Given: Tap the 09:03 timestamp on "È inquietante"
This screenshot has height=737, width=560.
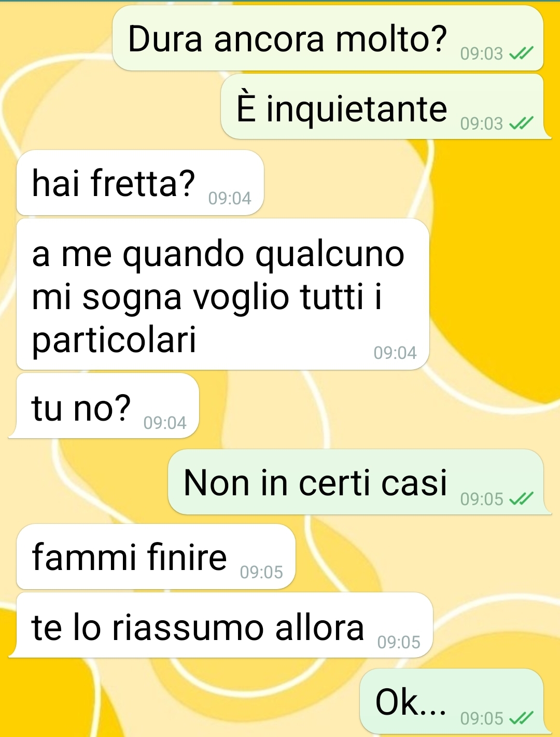Looking at the screenshot, I should click(x=482, y=123).
